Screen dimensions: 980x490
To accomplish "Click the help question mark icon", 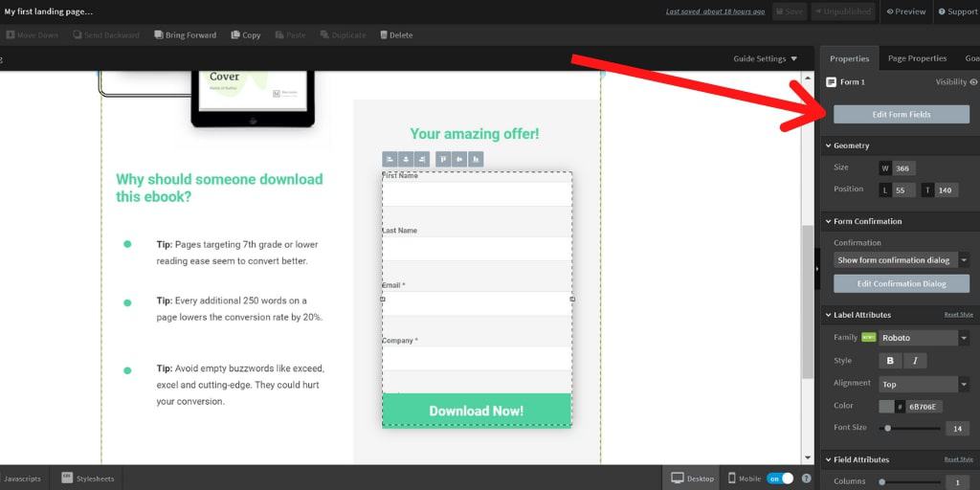I will point(806,479).
